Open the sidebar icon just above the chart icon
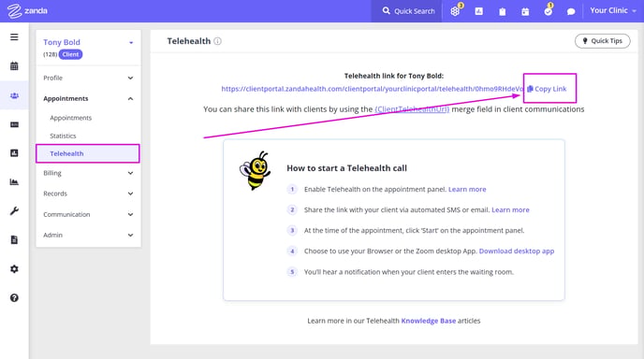 coord(14,153)
